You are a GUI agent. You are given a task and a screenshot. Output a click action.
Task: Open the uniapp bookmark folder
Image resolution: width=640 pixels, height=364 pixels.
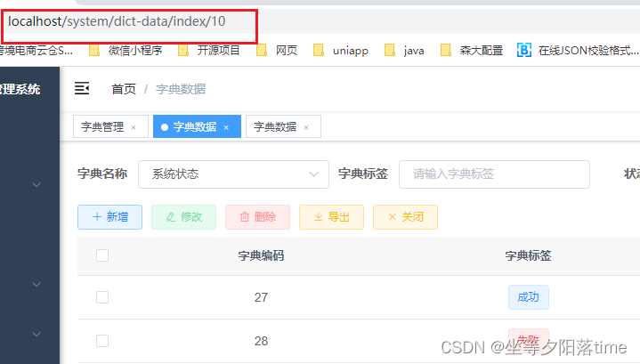tap(340, 50)
